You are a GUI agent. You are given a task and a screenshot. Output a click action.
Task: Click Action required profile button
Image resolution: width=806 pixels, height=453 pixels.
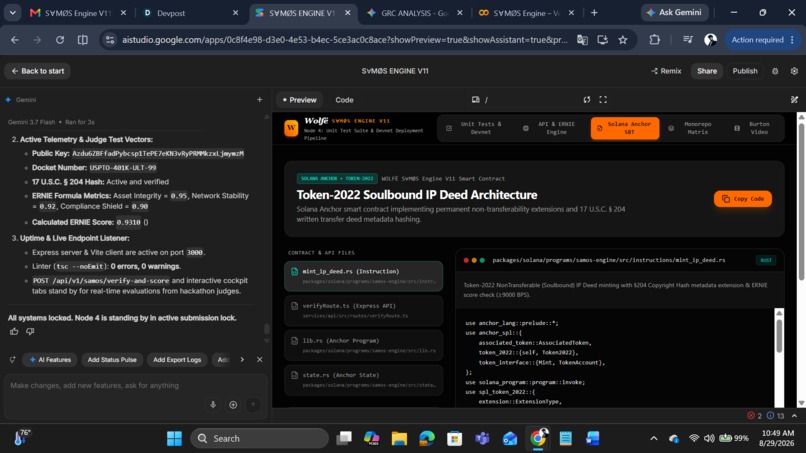(763, 40)
